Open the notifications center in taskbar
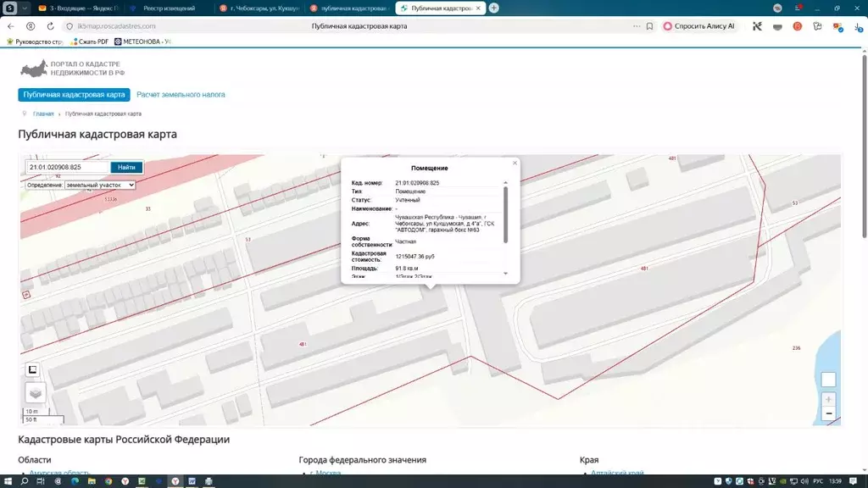The width and height of the screenshot is (868, 488). coord(853,481)
